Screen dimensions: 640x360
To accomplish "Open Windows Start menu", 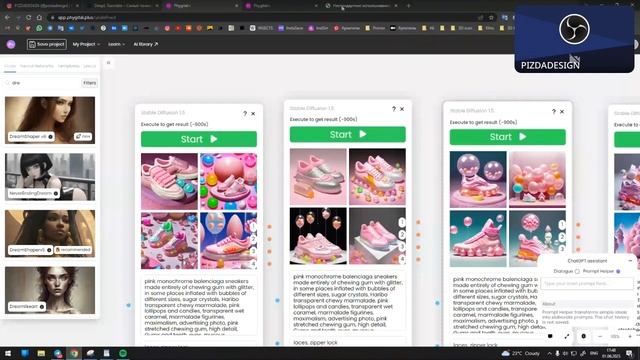I will [8, 353].
